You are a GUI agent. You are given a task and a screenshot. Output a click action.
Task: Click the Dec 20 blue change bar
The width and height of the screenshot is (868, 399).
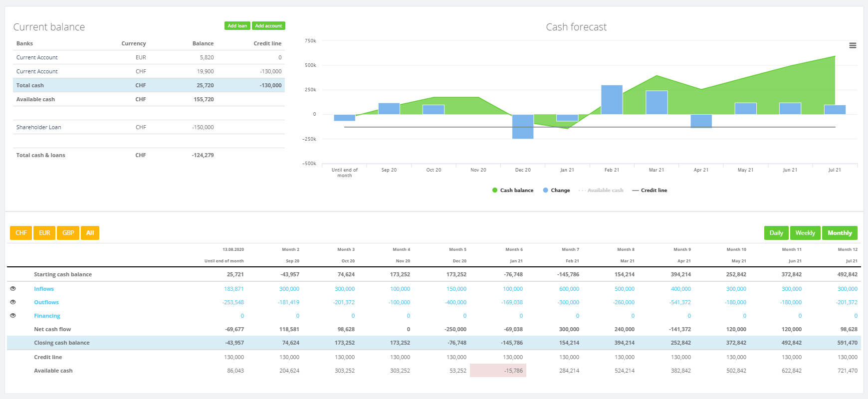(x=523, y=127)
